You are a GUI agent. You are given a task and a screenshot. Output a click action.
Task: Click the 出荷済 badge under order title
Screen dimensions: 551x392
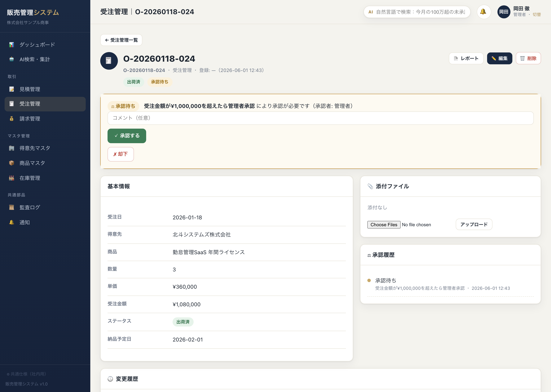134,82
